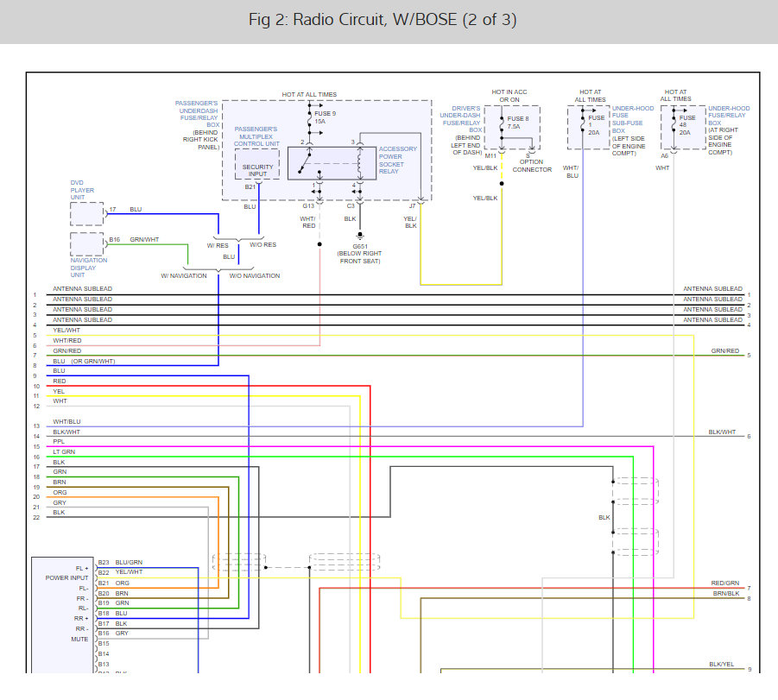Click the figure title Radio Circuit W/BOSE

[x=383, y=20]
